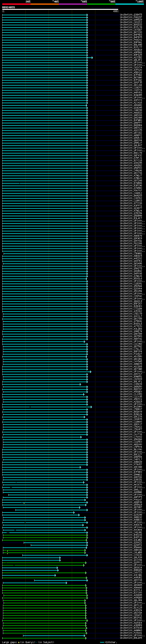
Task: Select hit UniRef100_Q873W8
Action: coord(131,369)
